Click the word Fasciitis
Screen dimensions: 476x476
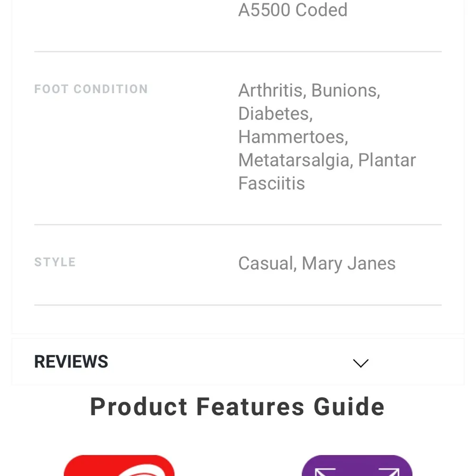click(271, 184)
